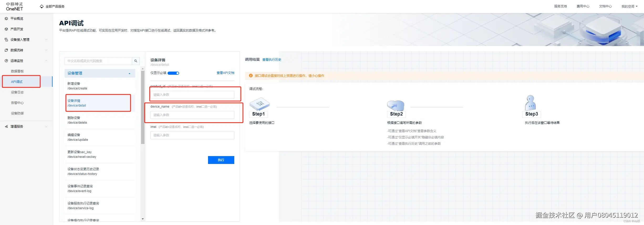Select the 设备详情 /device/detail API
The height and width of the screenshot is (225, 644).
(x=100, y=103)
